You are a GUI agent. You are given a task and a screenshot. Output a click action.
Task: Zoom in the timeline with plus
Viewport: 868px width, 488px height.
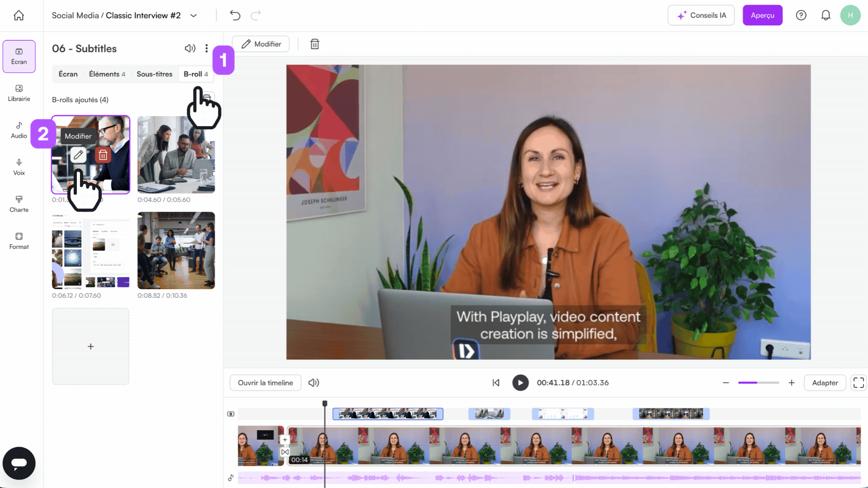pyautogui.click(x=792, y=383)
